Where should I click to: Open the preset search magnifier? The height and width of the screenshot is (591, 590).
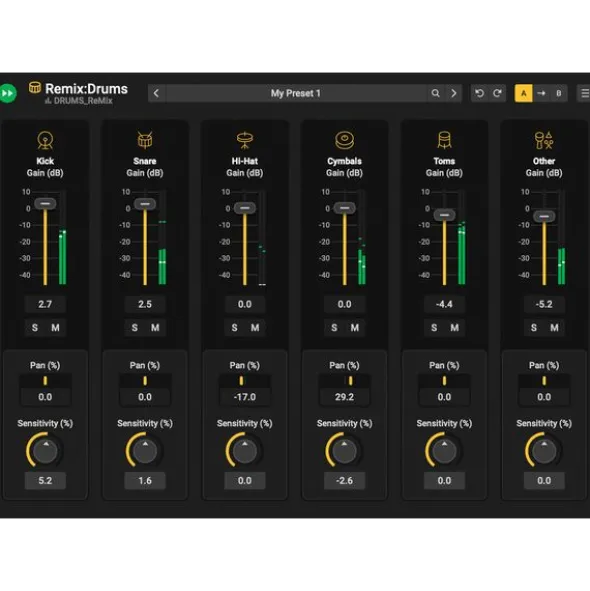tap(435, 93)
